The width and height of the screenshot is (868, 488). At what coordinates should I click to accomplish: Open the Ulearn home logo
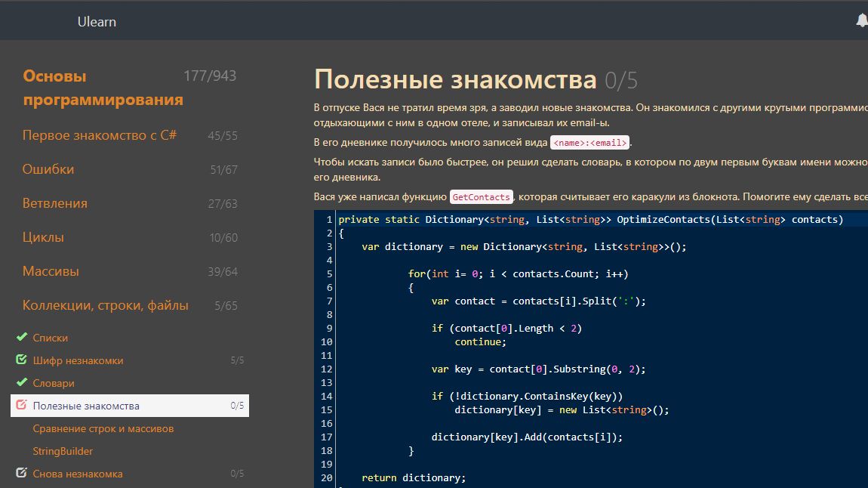point(97,22)
